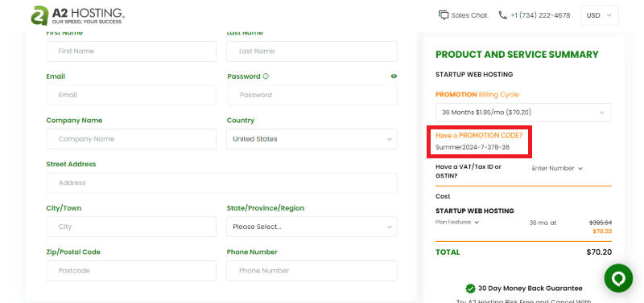
Task: Expand Plan Features details
Action: coord(457,223)
